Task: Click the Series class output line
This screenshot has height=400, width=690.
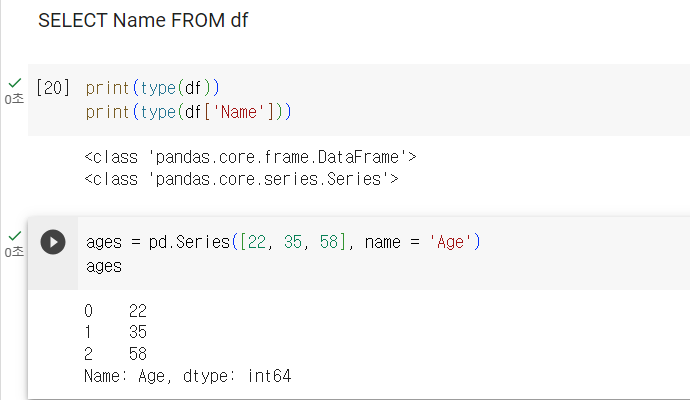Action: pyautogui.click(x=241, y=179)
